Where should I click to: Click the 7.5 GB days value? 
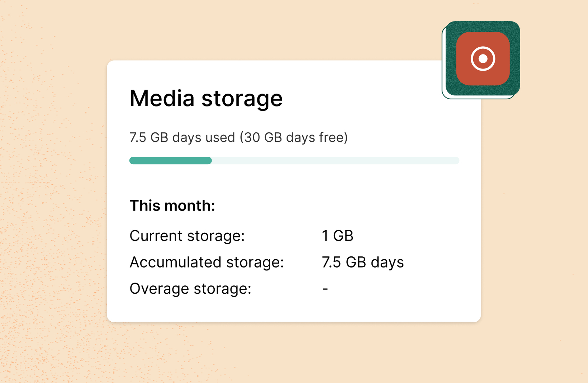(362, 262)
